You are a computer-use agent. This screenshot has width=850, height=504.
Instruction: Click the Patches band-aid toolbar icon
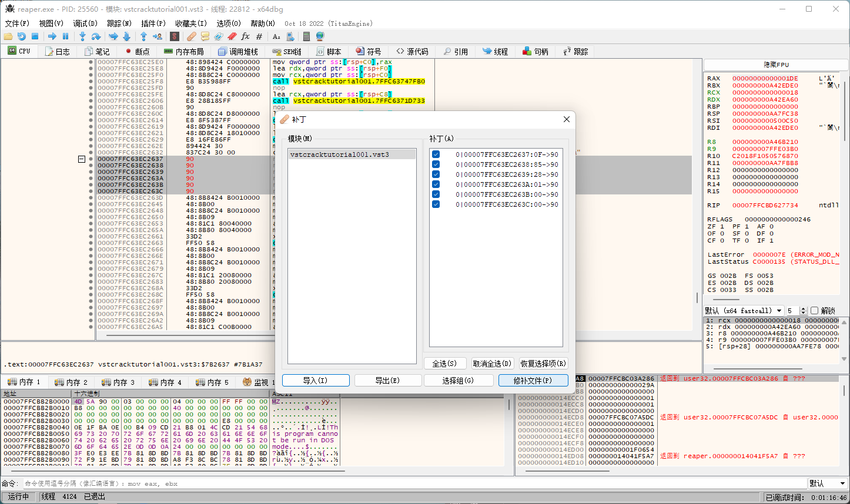click(191, 36)
